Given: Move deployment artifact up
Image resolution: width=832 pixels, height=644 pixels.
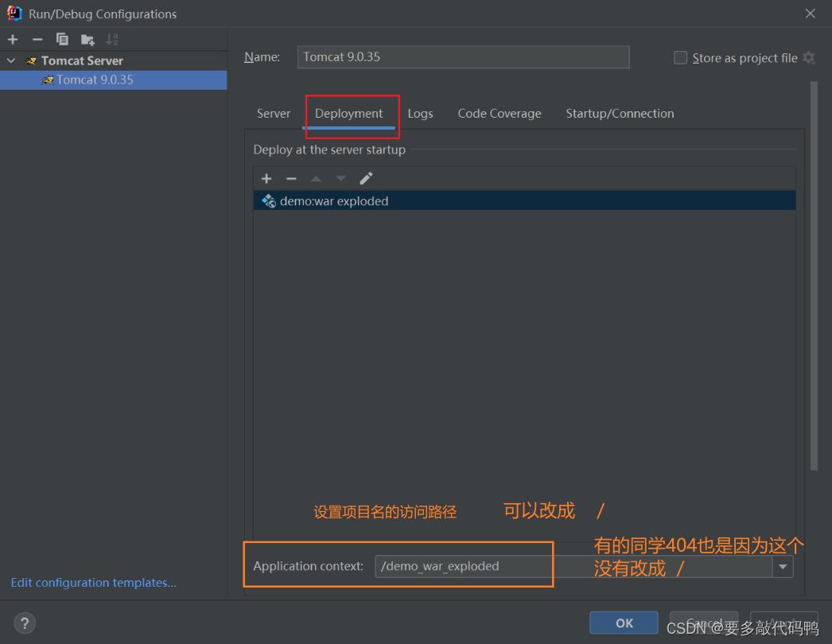Looking at the screenshot, I should pyautogui.click(x=316, y=179).
